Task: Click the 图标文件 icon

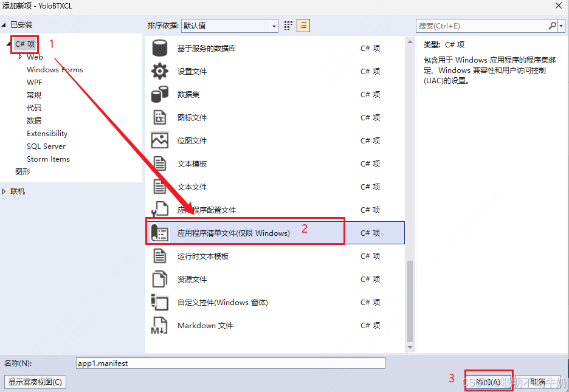Action: [x=160, y=117]
